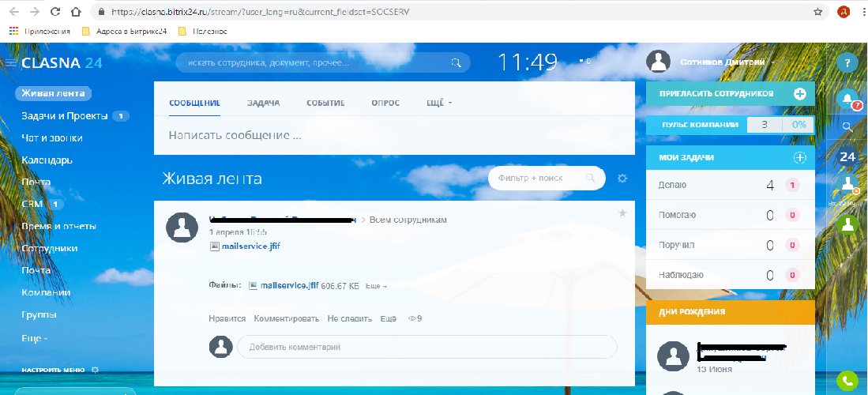The image size is (868, 395).
Task: Open CRM in left menu
Action: point(32,205)
